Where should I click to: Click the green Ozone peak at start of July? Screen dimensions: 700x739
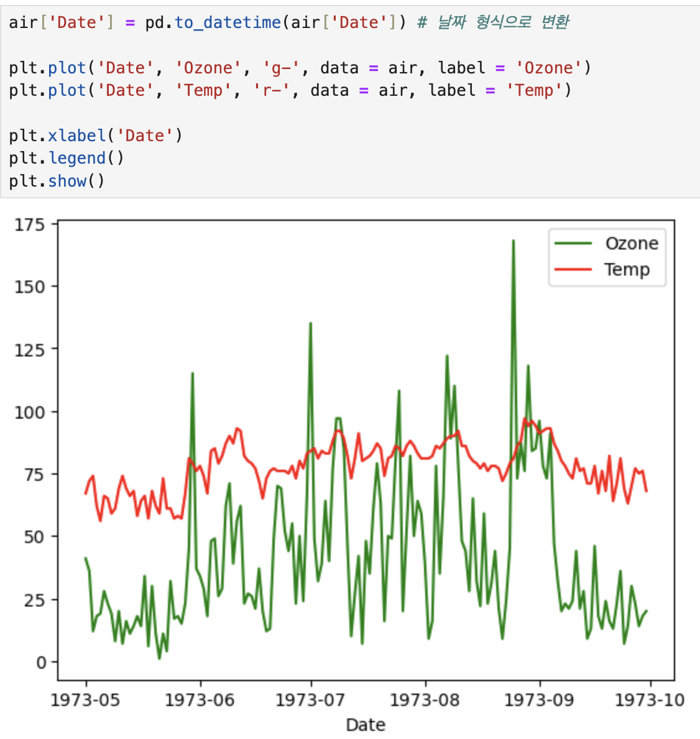(x=310, y=324)
